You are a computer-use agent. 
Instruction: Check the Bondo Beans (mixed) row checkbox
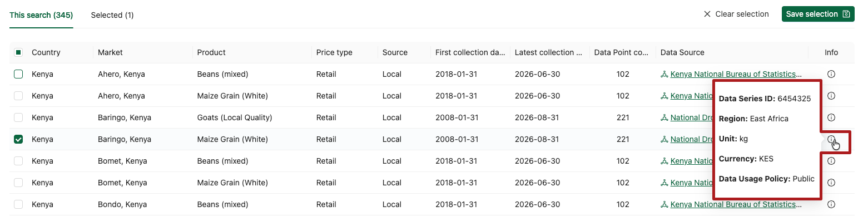pyautogui.click(x=18, y=204)
